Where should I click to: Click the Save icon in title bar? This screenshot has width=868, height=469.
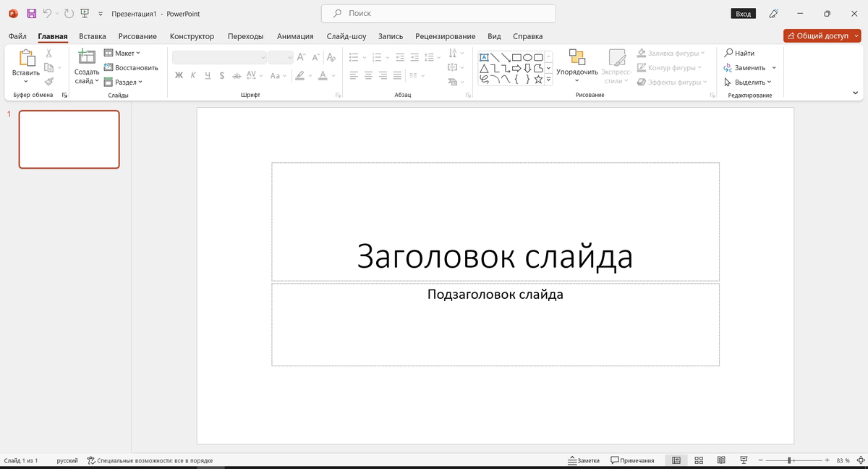point(31,14)
